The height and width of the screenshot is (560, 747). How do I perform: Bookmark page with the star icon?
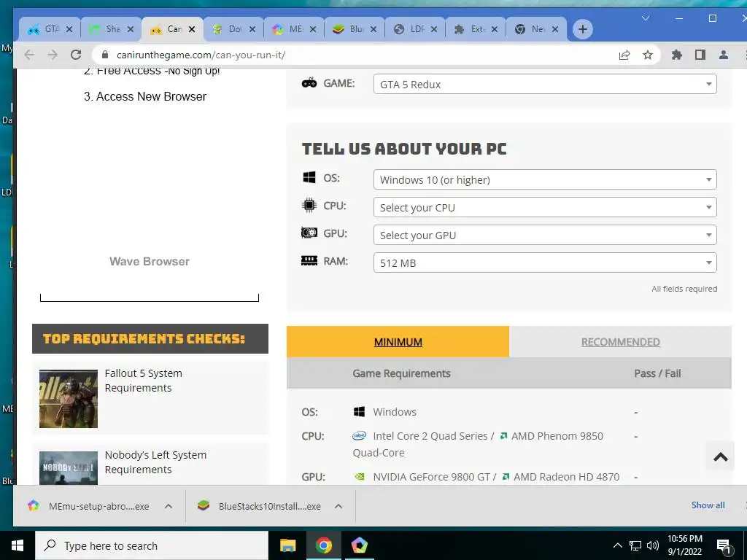click(648, 55)
